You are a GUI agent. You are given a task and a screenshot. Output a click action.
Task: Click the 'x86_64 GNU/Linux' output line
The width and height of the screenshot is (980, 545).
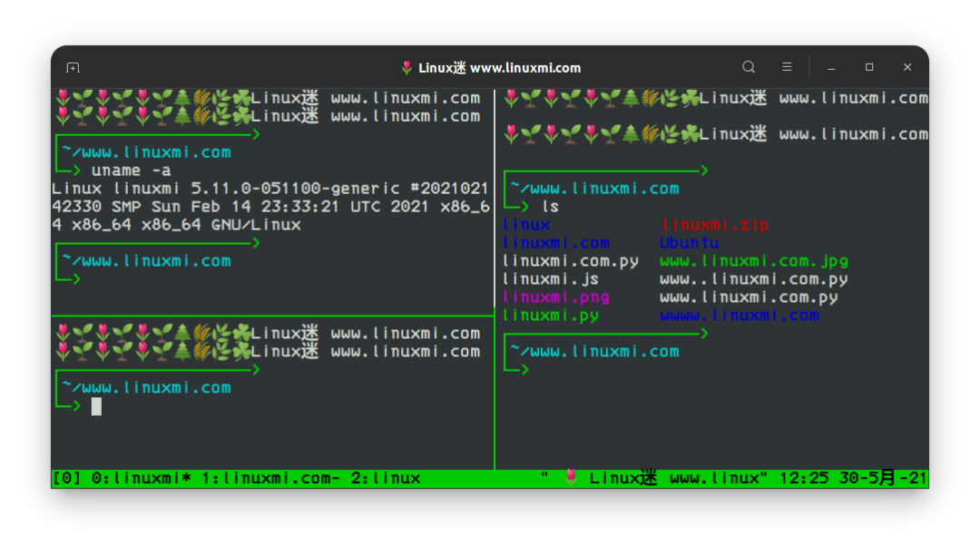[x=176, y=225]
